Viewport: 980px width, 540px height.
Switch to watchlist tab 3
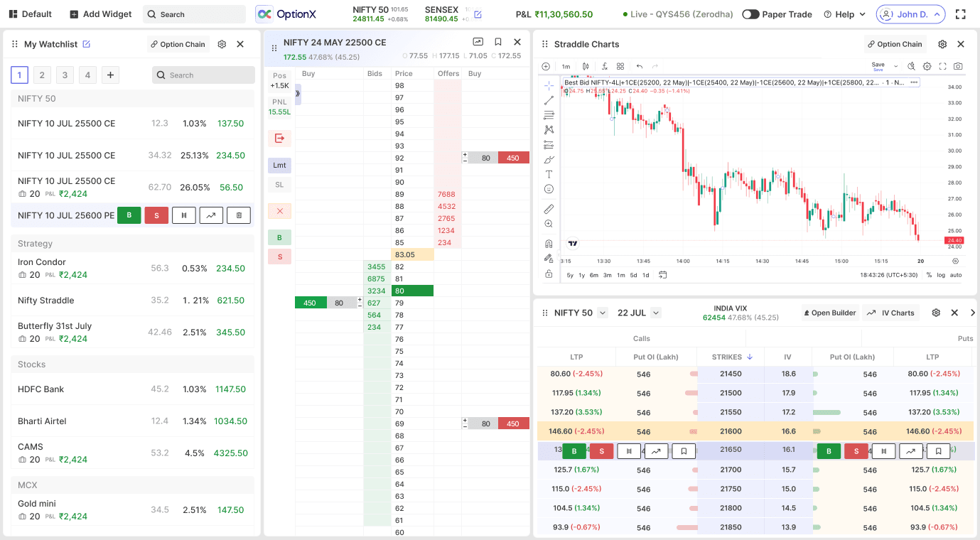coord(65,75)
